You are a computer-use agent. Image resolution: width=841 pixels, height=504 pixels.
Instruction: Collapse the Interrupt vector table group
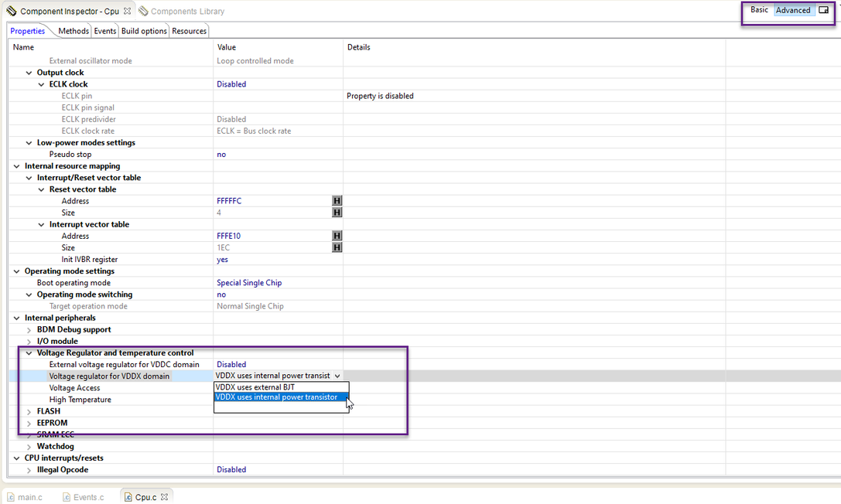[x=41, y=225]
